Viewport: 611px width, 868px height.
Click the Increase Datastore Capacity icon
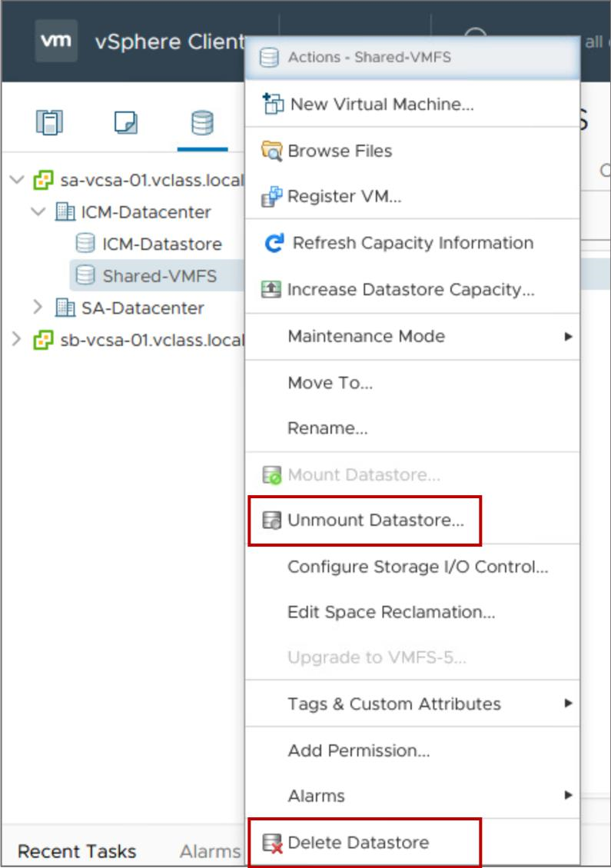tap(271, 289)
